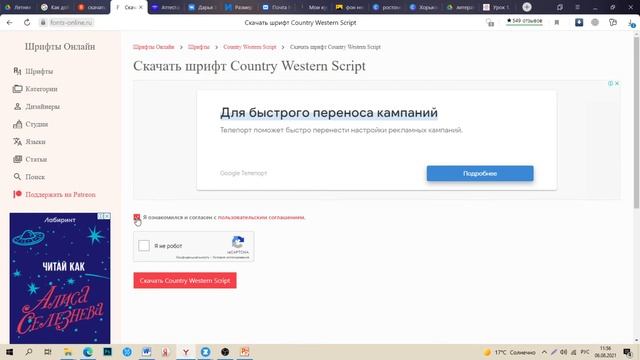Open Microsoft Edge from taskbar
640x360 pixels.
click(87, 352)
